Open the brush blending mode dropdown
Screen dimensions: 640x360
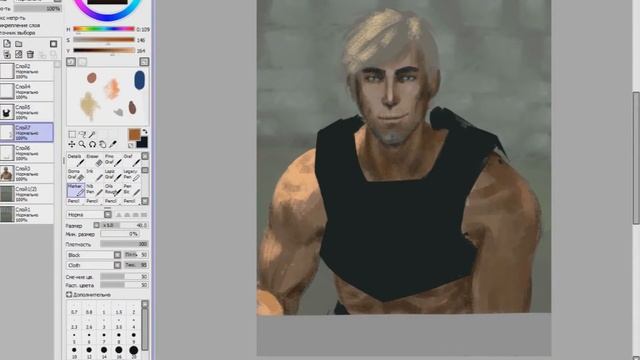[x=89, y=214]
